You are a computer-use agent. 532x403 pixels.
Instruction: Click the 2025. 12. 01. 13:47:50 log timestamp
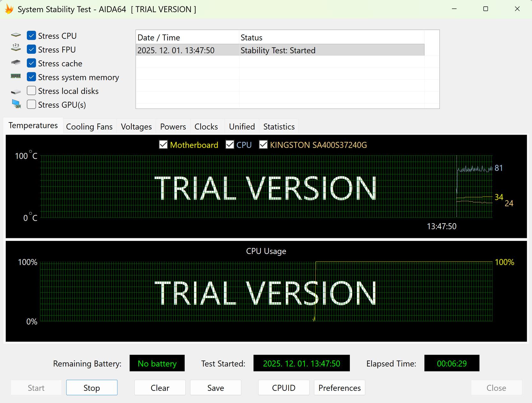click(176, 50)
